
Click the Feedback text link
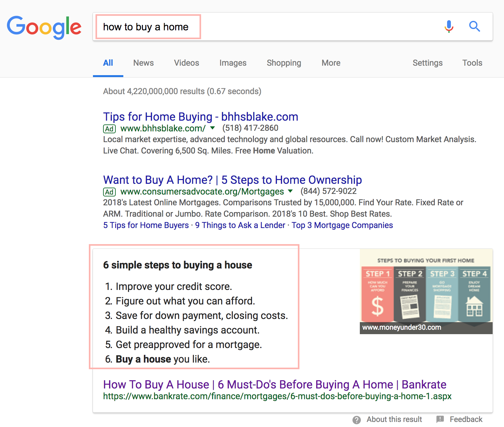tap(466, 419)
